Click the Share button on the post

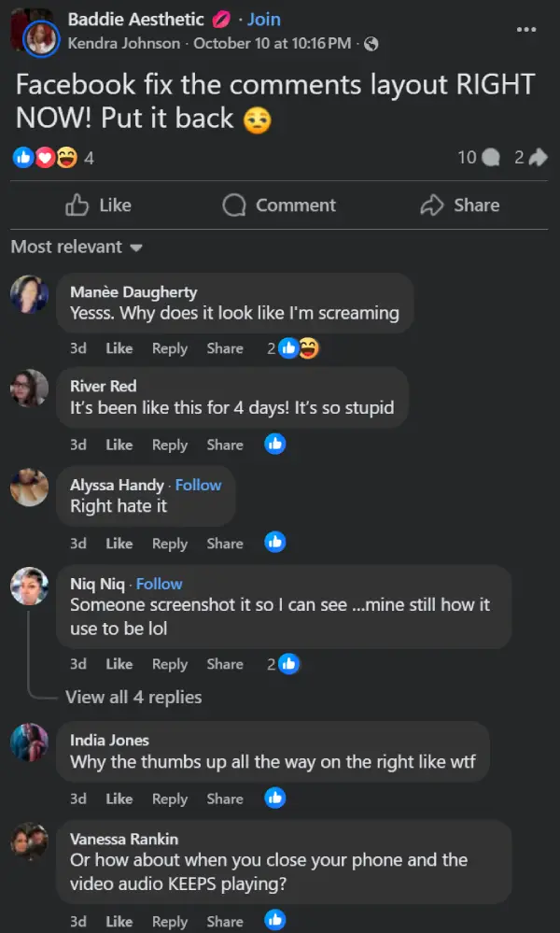[x=459, y=205]
